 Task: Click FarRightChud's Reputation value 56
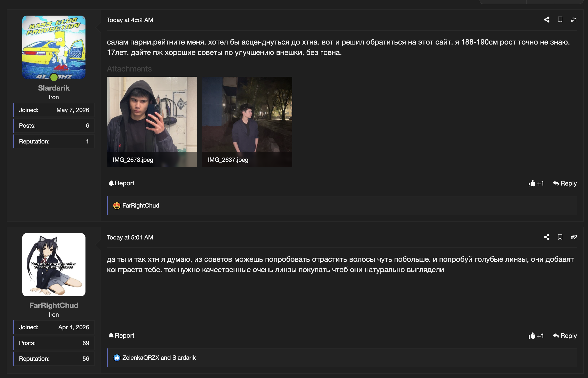point(86,359)
